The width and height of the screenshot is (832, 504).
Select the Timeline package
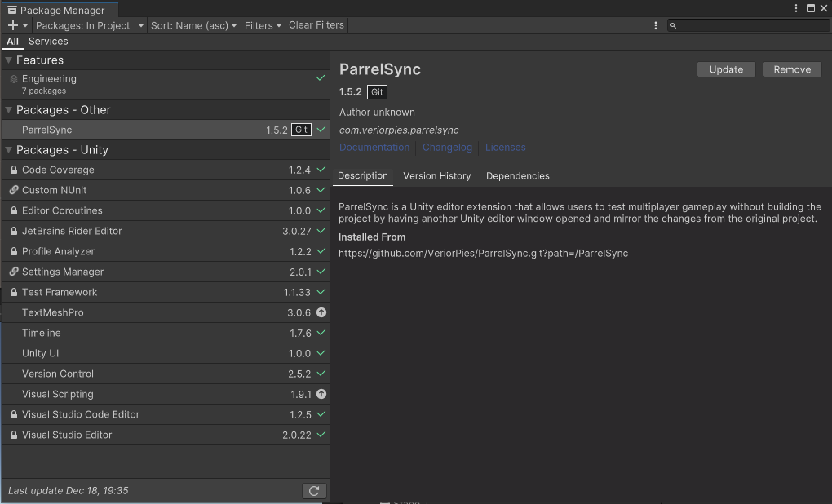pos(166,333)
